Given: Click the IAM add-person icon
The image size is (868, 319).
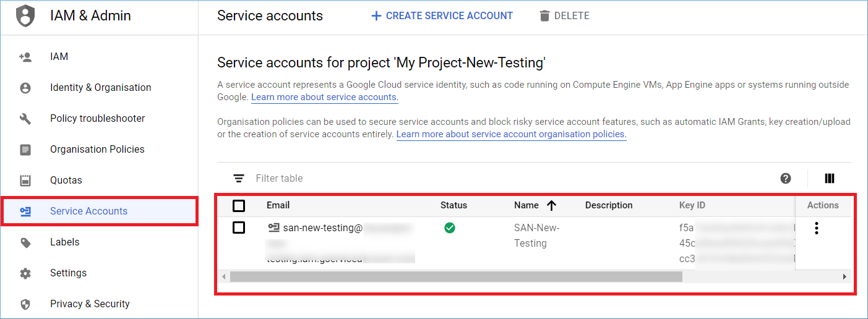Looking at the screenshot, I should (25, 57).
